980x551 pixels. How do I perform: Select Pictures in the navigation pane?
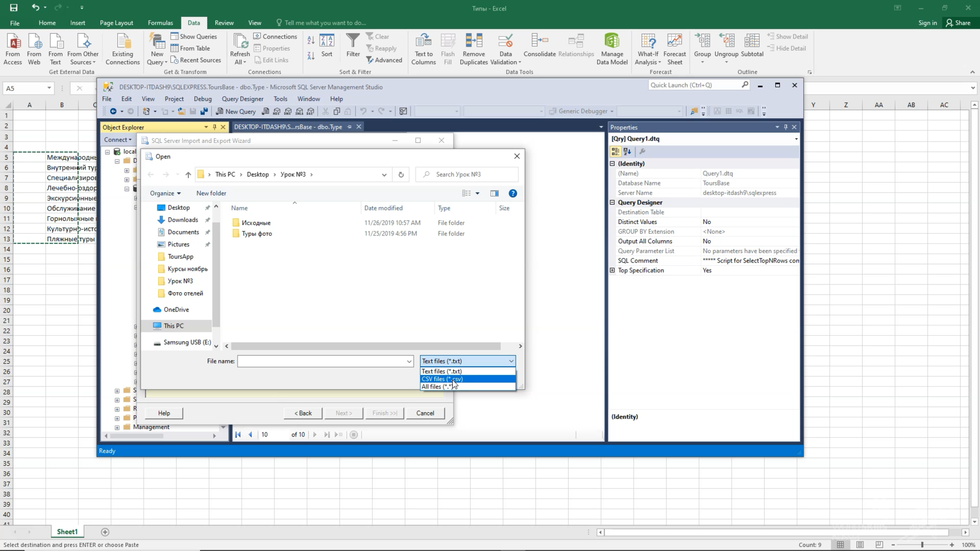coord(178,244)
